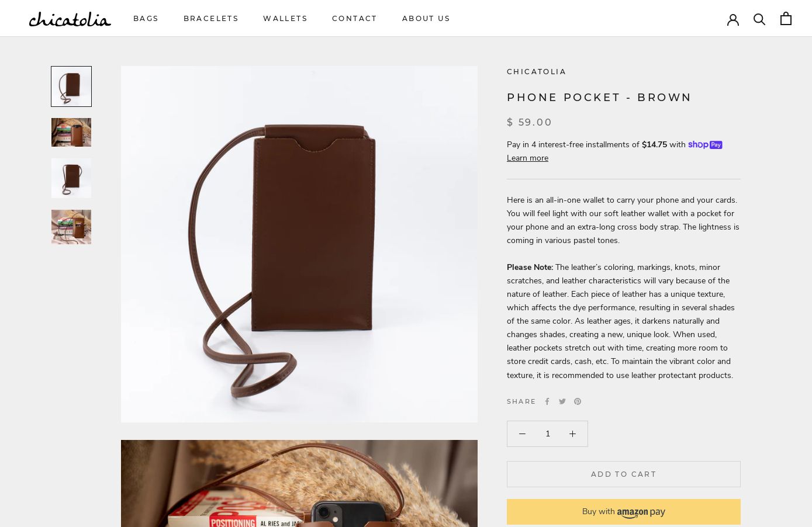Click the chicatolia logo
This screenshot has height=527, width=812.
[x=70, y=19]
